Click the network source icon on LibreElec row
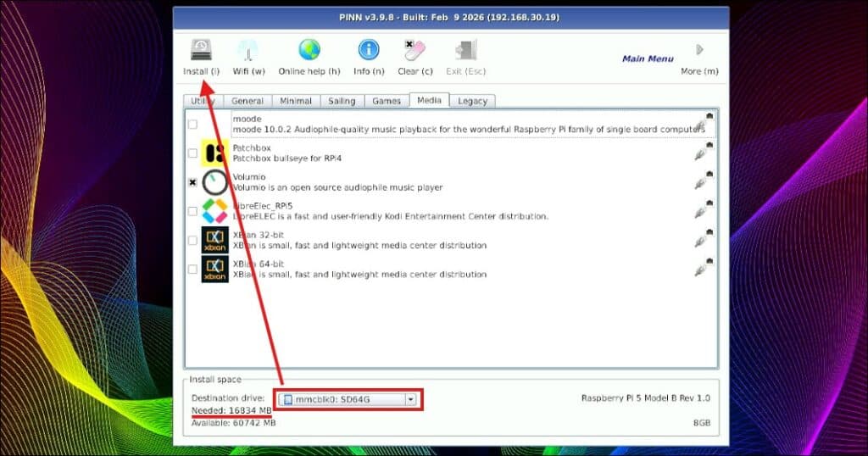The height and width of the screenshot is (456, 868). point(704,209)
